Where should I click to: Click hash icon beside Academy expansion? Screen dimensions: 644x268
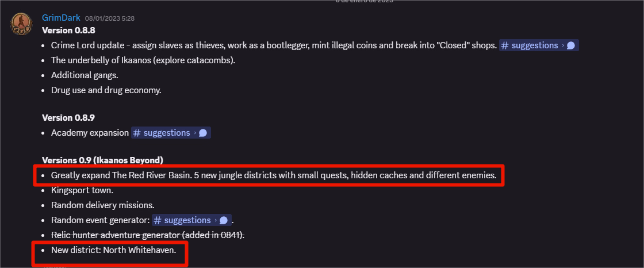(137, 133)
